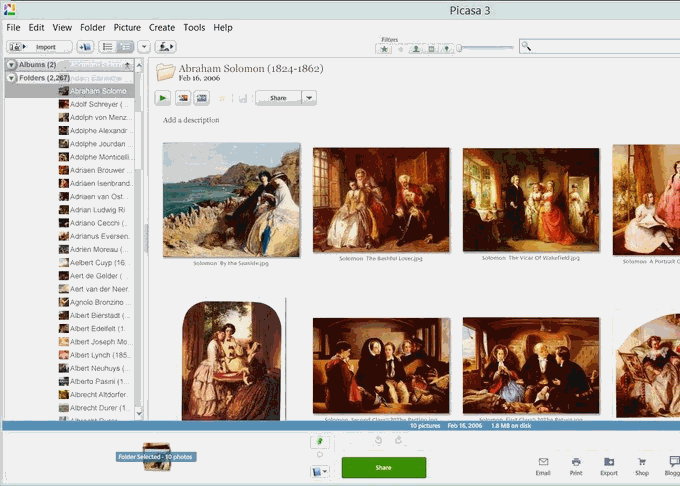Open the Share dropdown arrow in folder header

[x=309, y=98]
